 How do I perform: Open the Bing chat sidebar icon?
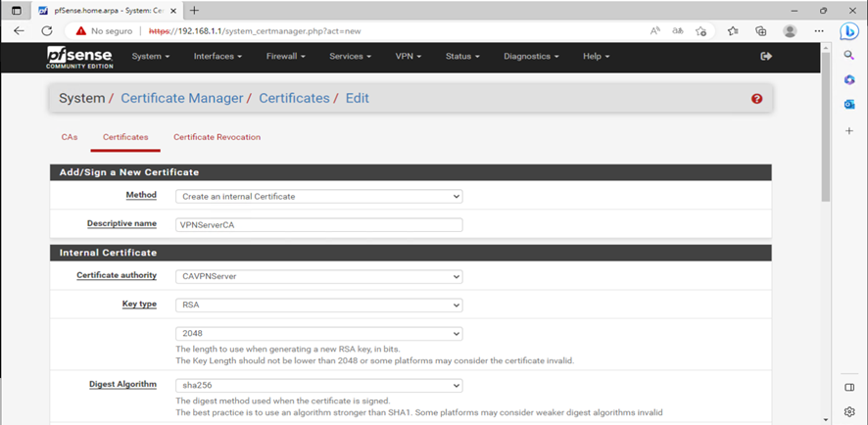[x=849, y=31]
